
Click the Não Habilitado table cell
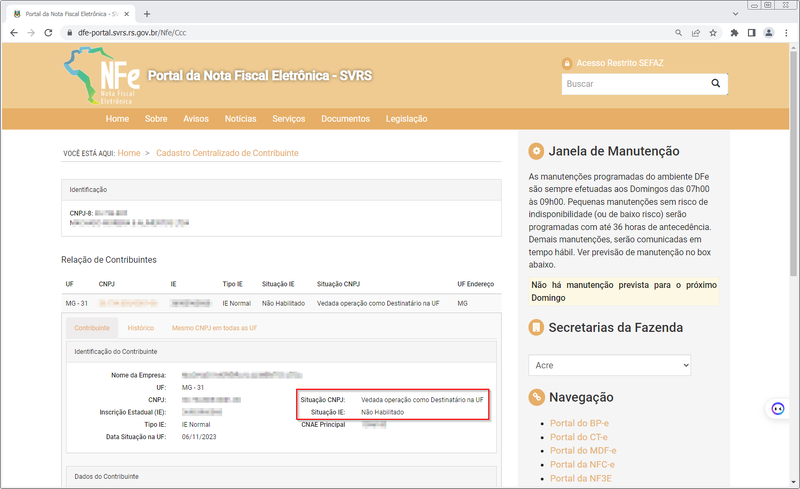(x=283, y=303)
